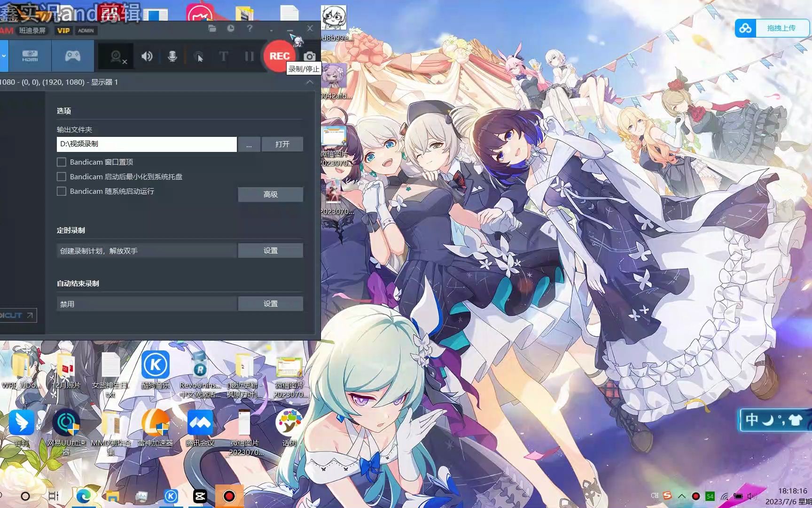
Task: Click the 打开 open folder button
Action: click(x=282, y=144)
